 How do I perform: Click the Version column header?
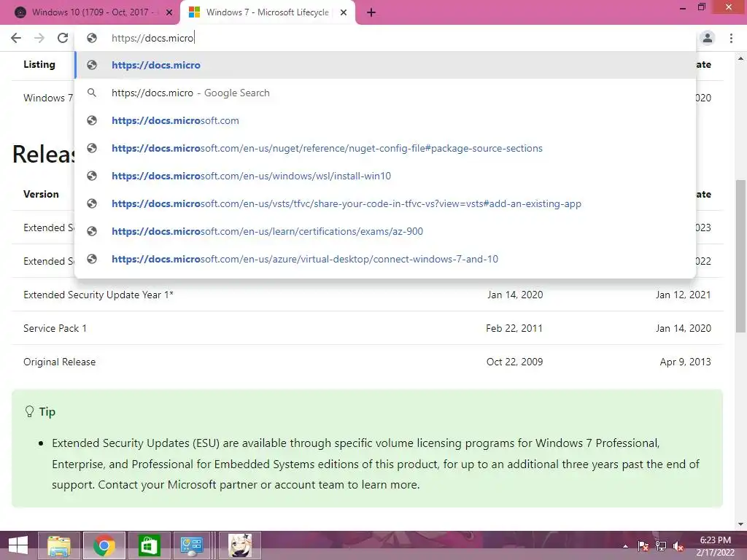point(41,194)
